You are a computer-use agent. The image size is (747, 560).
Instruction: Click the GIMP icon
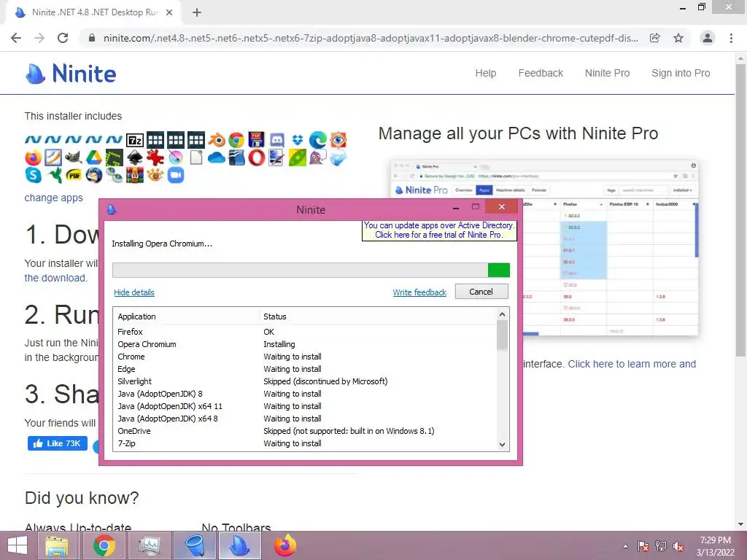click(x=74, y=157)
